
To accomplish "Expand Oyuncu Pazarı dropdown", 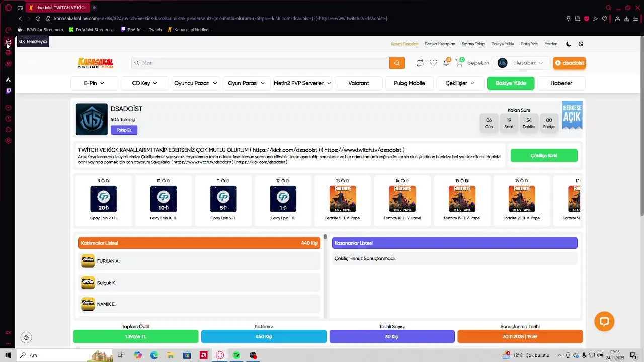I will [195, 83].
